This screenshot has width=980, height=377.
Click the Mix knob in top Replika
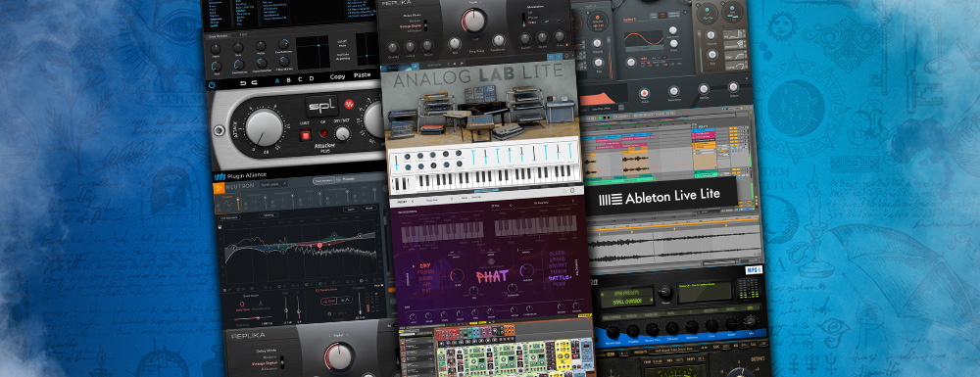click(x=455, y=44)
